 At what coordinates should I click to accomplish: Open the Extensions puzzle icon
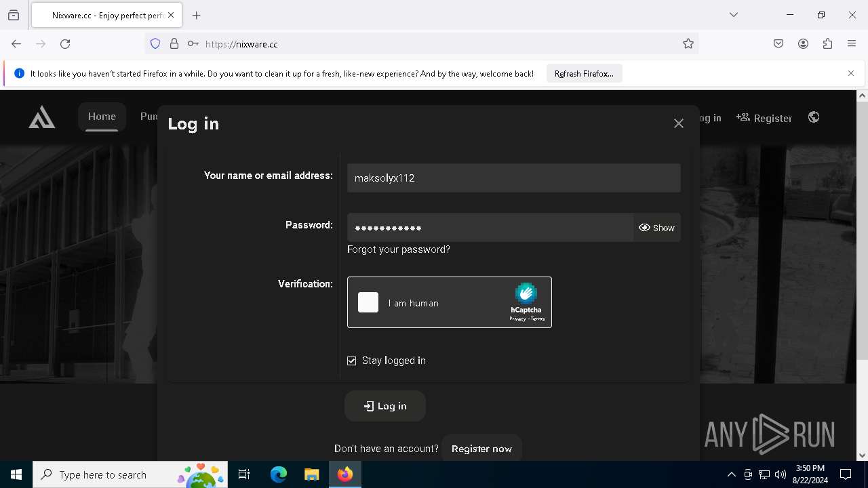point(827,44)
